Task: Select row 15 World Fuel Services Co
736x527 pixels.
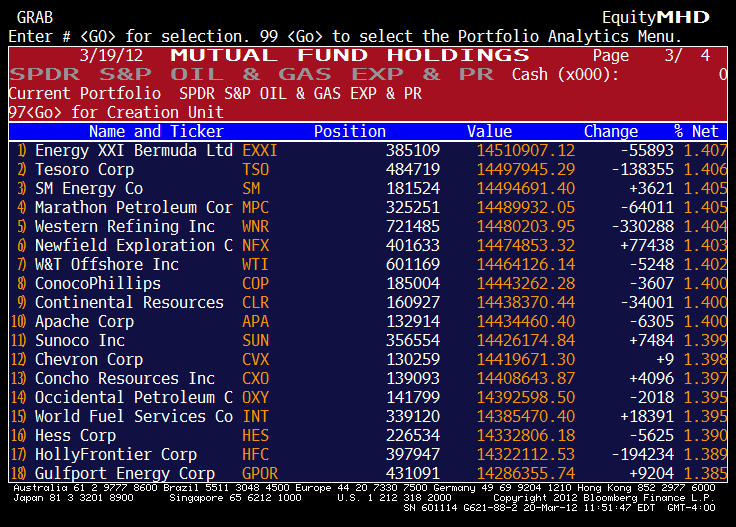Action: click(368, 416)
